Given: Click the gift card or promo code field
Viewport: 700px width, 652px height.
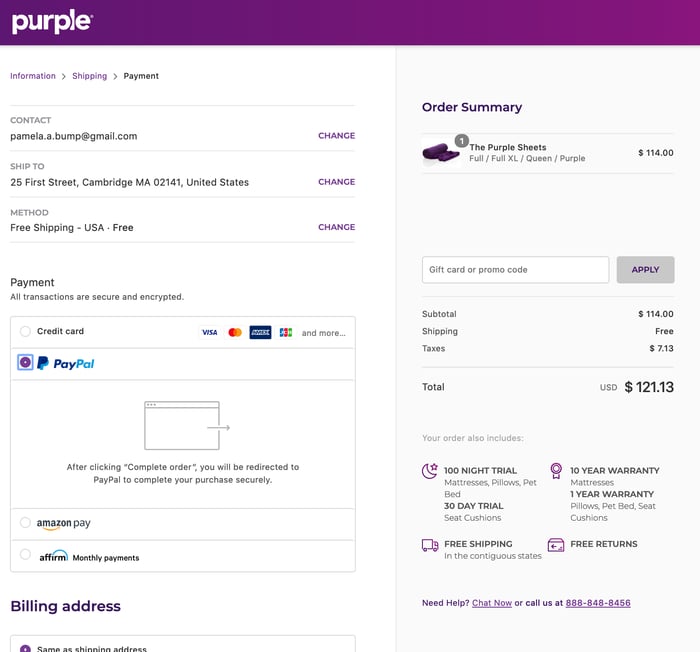Looking at the screenshot, I should pyautogui.click(x=515, y=270).
